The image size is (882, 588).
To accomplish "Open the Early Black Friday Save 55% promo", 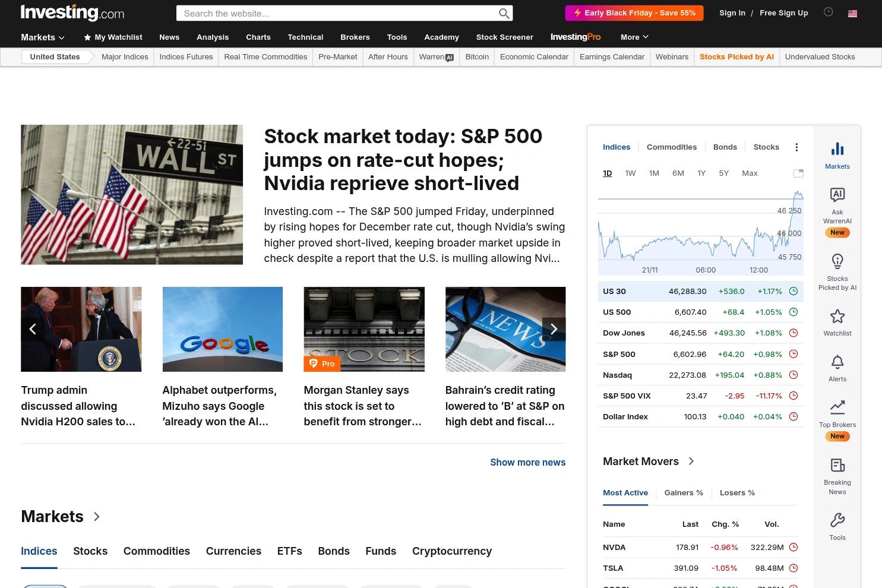I will [634, 12].
